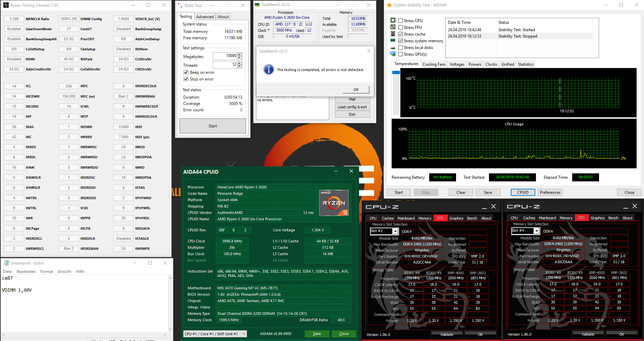Open the Statistics tab in Stability Test

tap(526, 64)
